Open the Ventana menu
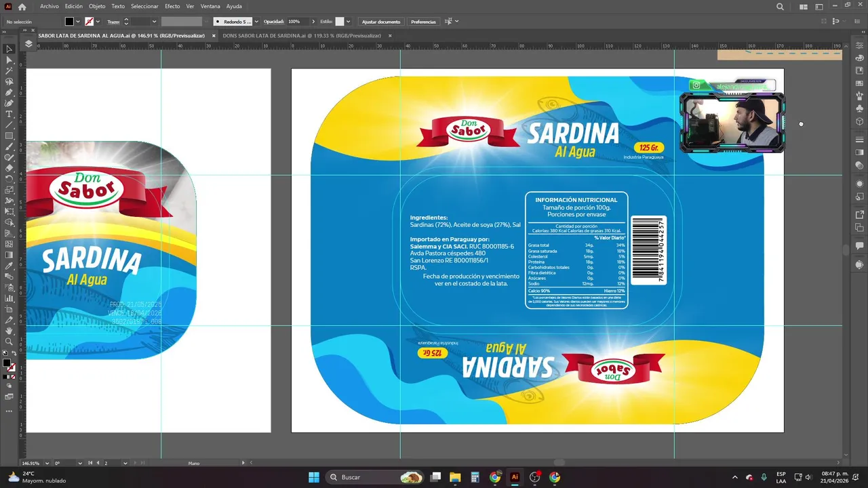 [210, 6]
